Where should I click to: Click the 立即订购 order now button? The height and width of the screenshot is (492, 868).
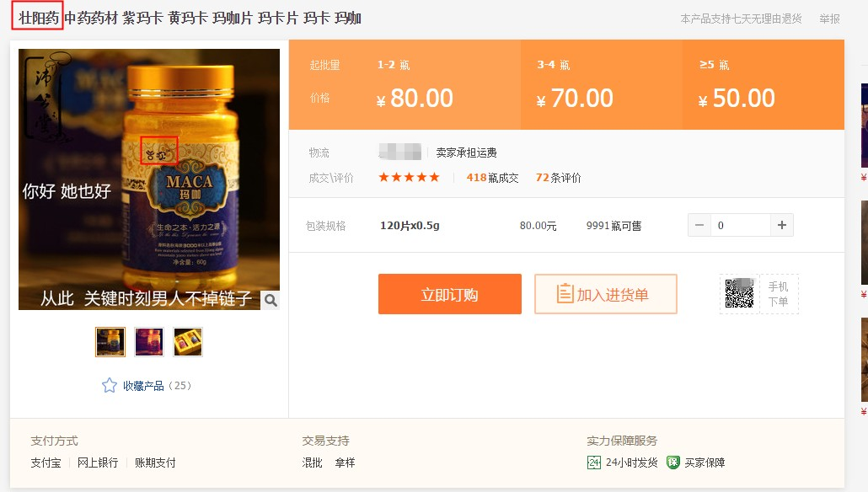point(449,294)
